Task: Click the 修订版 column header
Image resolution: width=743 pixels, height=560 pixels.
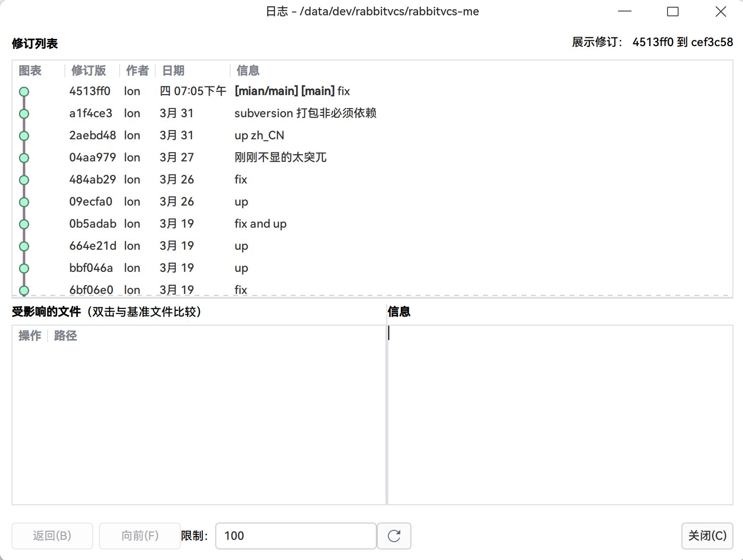Action: pyautogui.click(x=88, y=71)
